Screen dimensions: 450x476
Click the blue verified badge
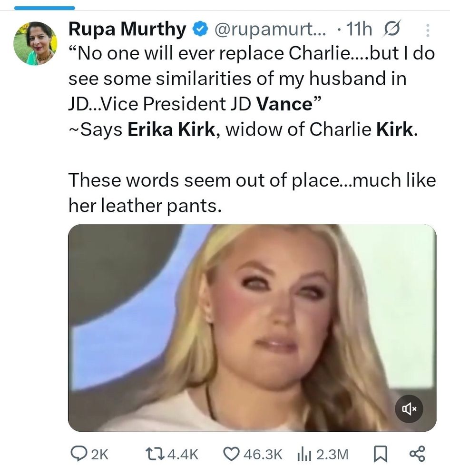tap(200, 30)
